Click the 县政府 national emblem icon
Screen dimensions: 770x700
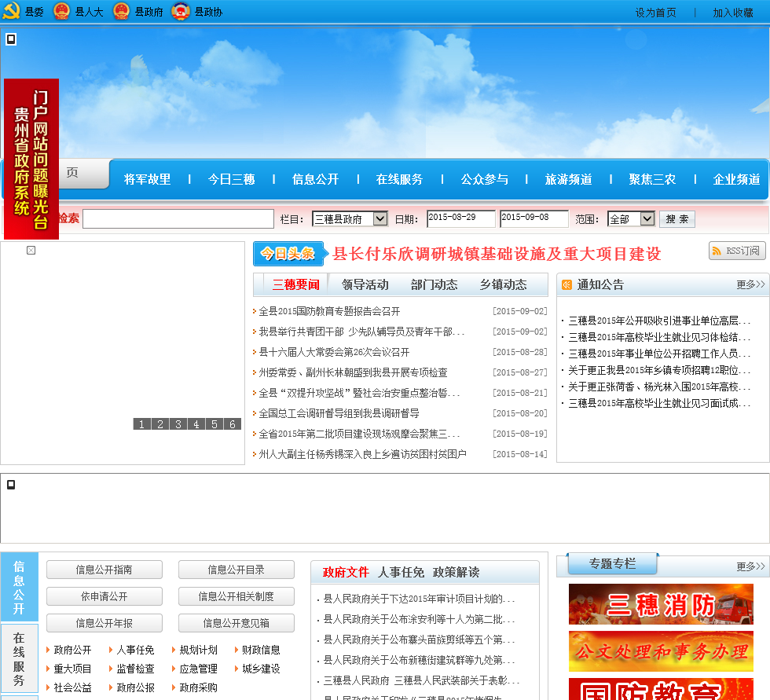coord(121,11)
